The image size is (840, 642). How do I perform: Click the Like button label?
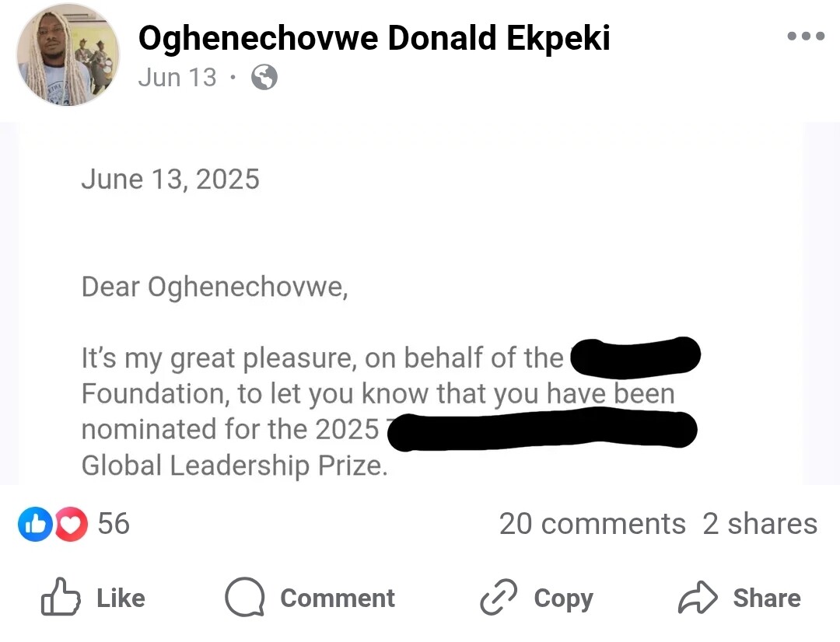121,598
